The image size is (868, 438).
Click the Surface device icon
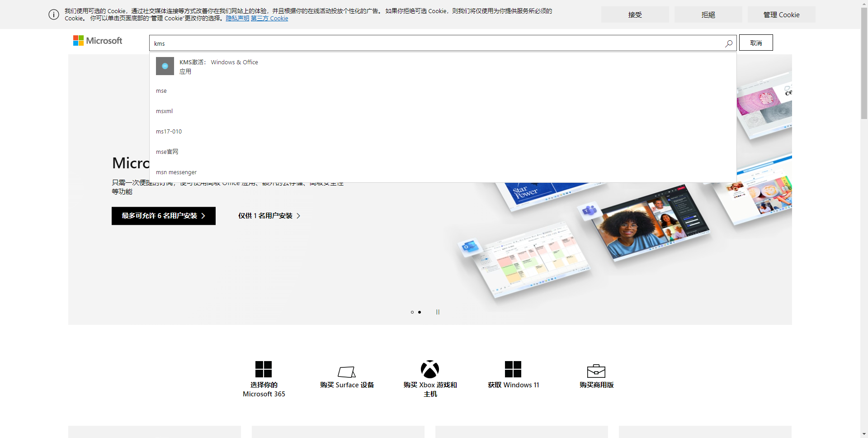347,371
